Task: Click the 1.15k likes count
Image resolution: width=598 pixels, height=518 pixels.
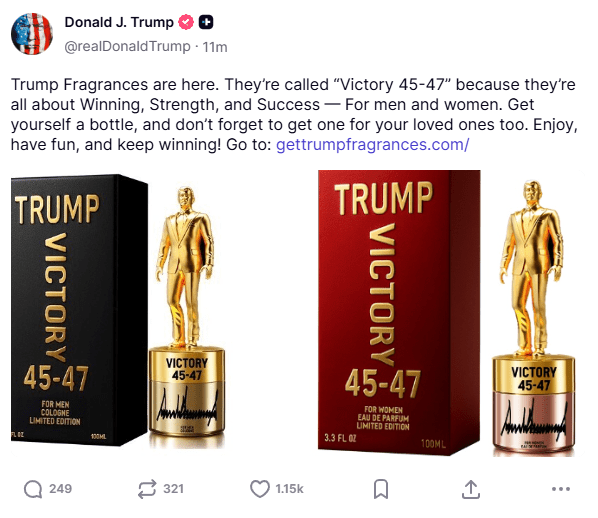Action: (289, 489)
